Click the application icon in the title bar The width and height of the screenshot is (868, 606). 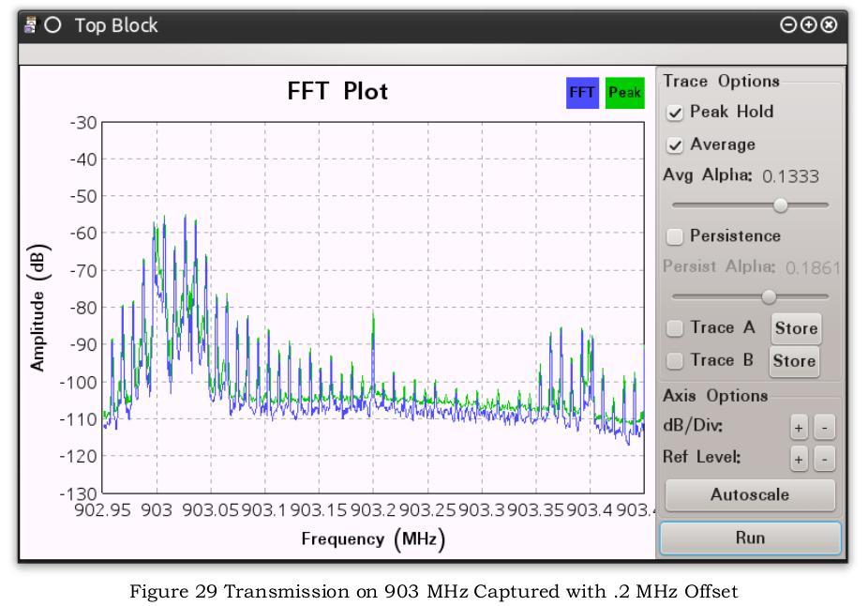(30, 25)
